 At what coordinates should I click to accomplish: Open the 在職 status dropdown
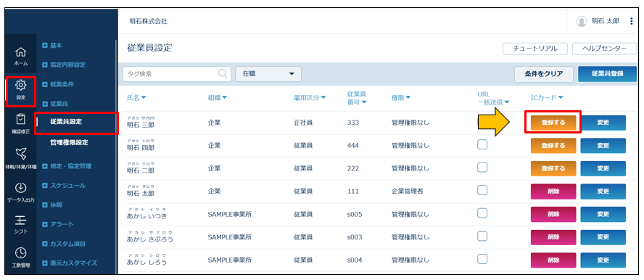tap(268, 74)
